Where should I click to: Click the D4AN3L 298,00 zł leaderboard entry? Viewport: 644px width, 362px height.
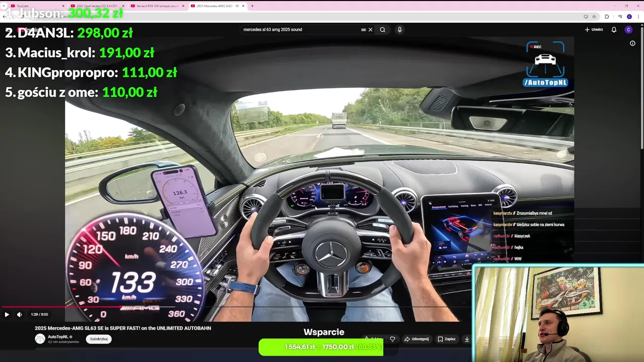pos(69,33)
